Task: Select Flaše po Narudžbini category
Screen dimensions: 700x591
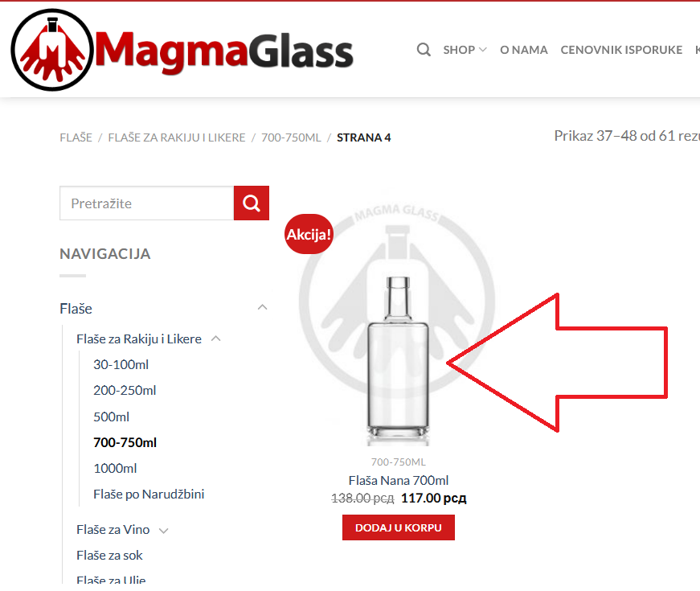Action: click(x=149, y=494)
